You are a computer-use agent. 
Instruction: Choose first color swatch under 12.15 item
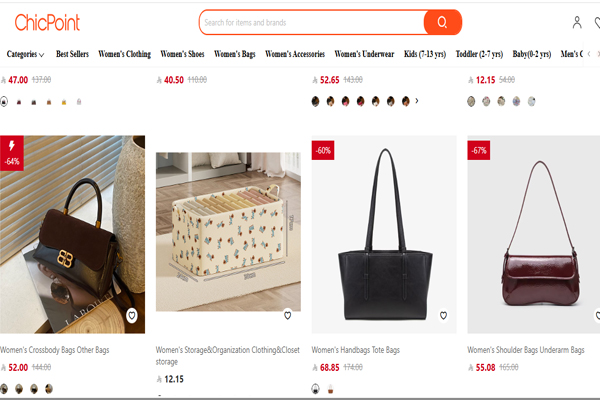(x=472, y=101)
